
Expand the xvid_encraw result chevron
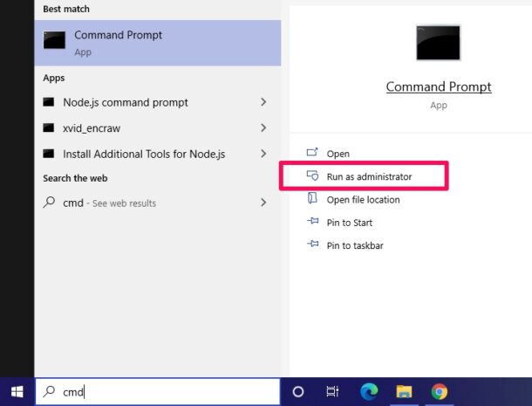click(x=263, y=128)
